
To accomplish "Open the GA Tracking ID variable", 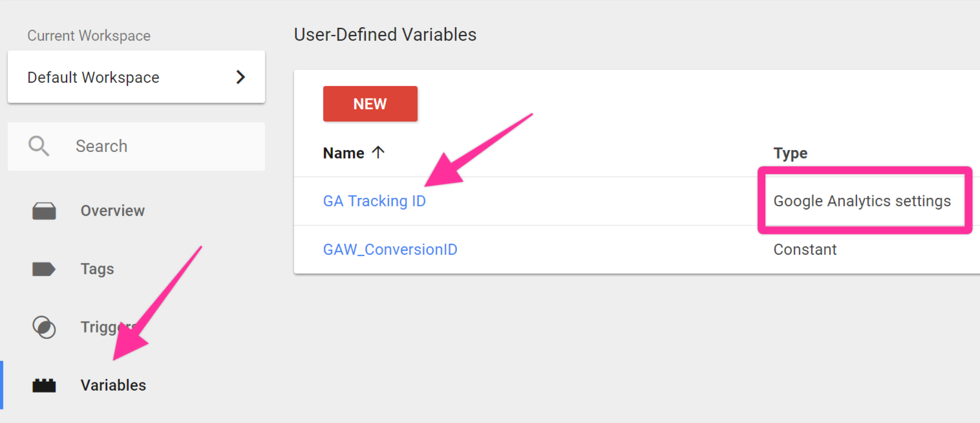I will coord(374,201).
